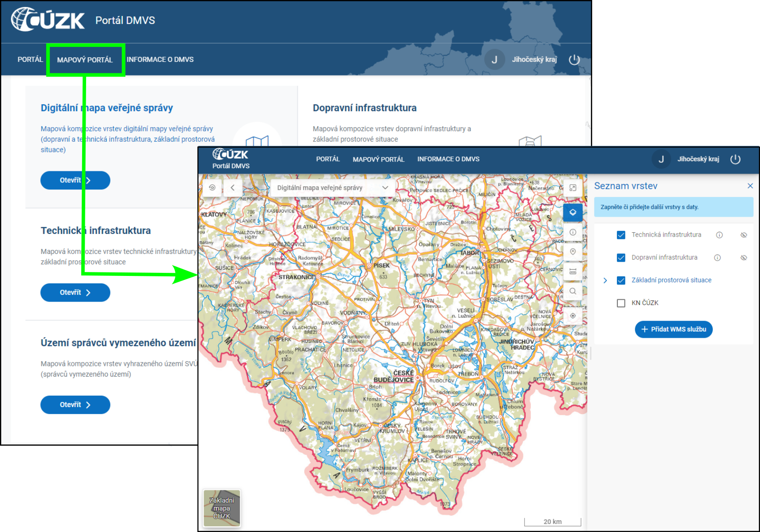Click the ČÚZK Portál DMVS logo in map window

231,159
